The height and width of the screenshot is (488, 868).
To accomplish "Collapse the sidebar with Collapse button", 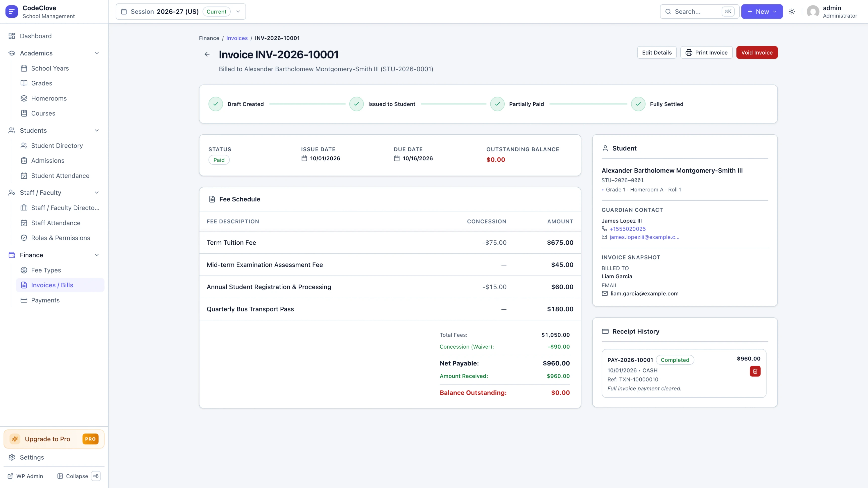I will [79, 476].
